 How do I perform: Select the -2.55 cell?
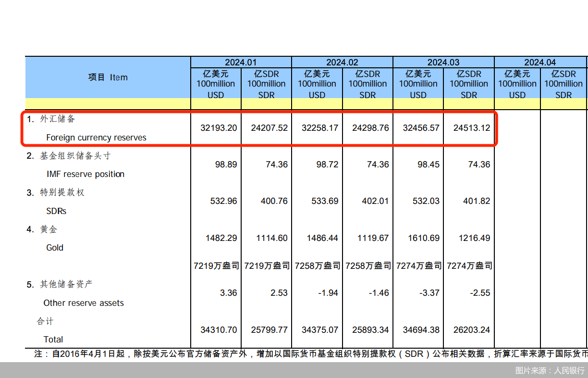(x=480, y=293)
